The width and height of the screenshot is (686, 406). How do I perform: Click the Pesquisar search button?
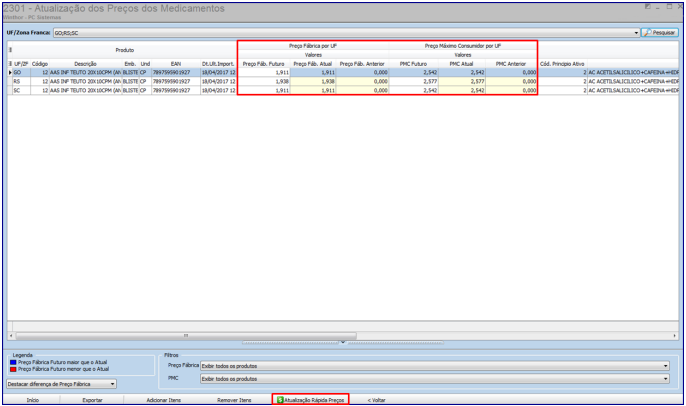(x=660, y=33)
